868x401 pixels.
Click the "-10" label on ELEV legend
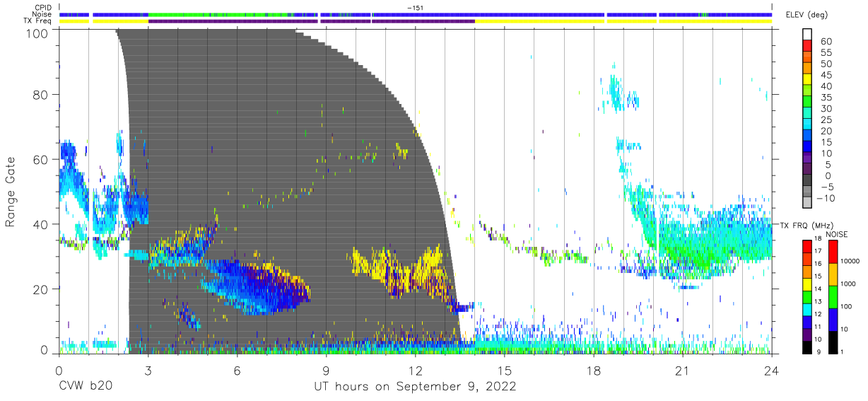[825, 198]
